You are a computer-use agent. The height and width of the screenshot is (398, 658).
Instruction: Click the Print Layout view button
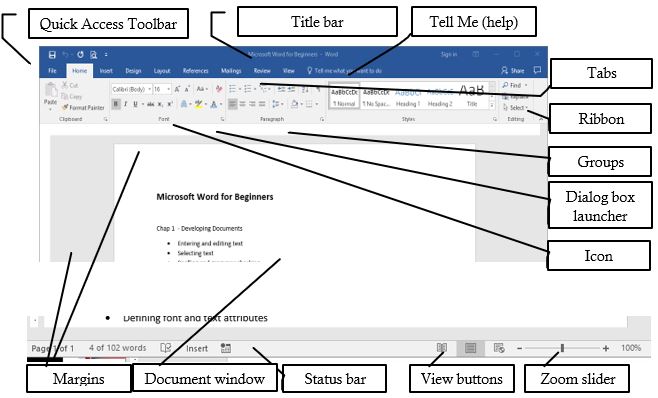[470, 348]
